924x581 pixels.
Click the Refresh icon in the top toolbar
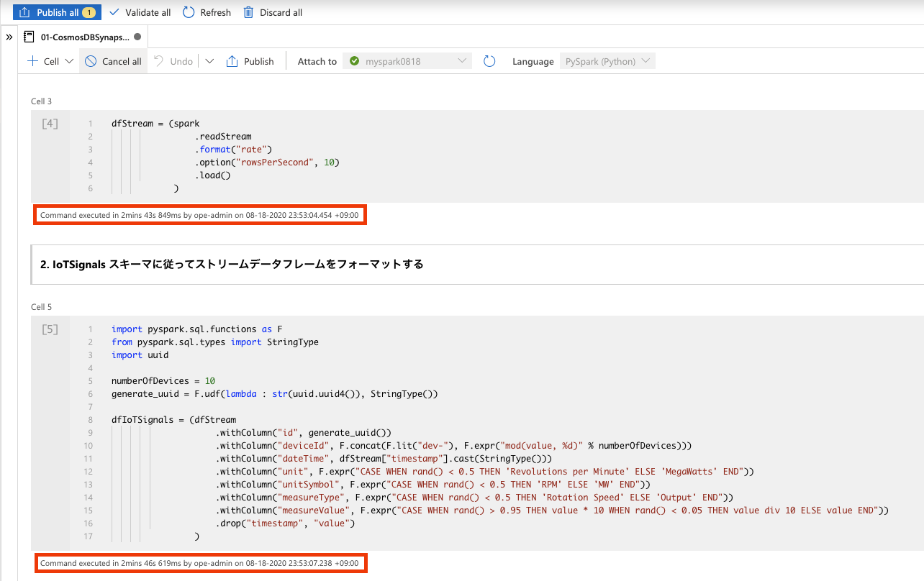[186, 12]
